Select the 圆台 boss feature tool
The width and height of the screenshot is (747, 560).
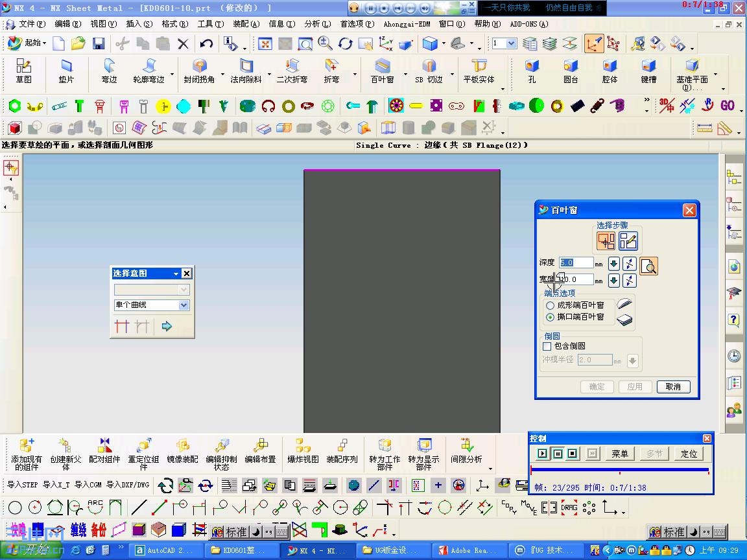[x=571, y=72]
